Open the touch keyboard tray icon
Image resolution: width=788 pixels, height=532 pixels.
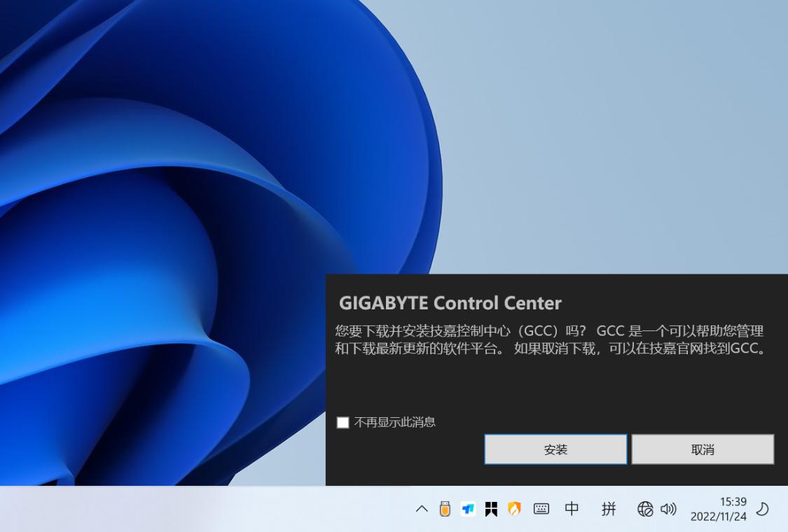coord(541,509)
